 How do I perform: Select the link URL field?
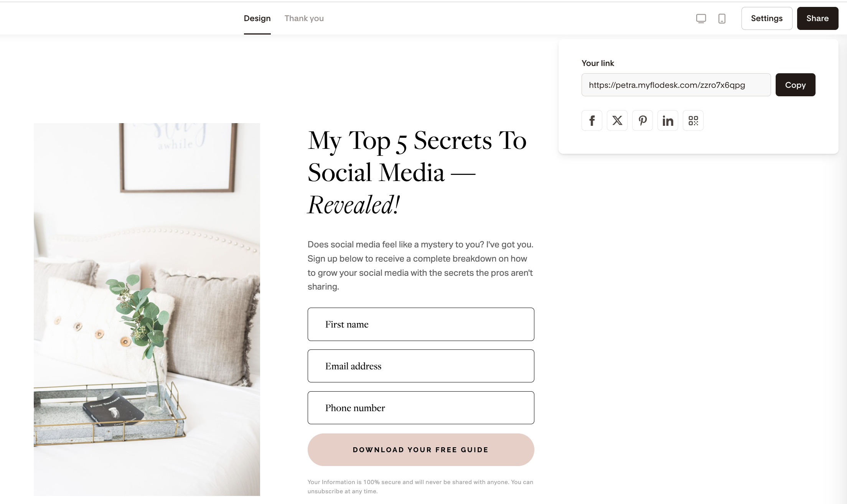[x=676, y=85]
